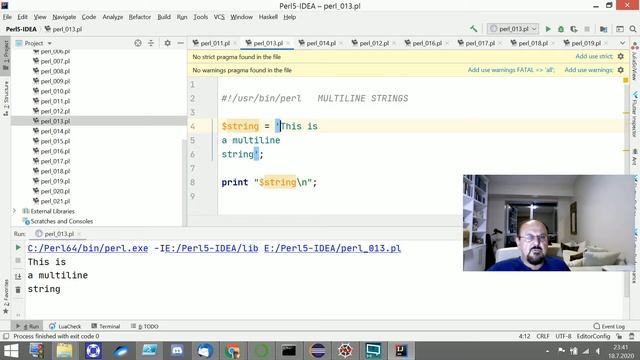
Task: Open File Explorer from taskbar
Action: click(x=64, y=351)
